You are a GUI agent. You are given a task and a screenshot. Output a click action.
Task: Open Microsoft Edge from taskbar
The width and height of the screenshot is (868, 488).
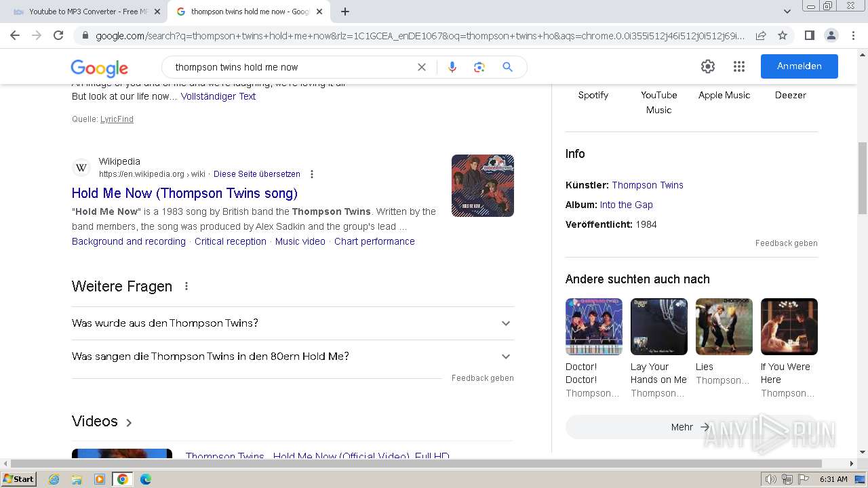click(x=146, y=479)
